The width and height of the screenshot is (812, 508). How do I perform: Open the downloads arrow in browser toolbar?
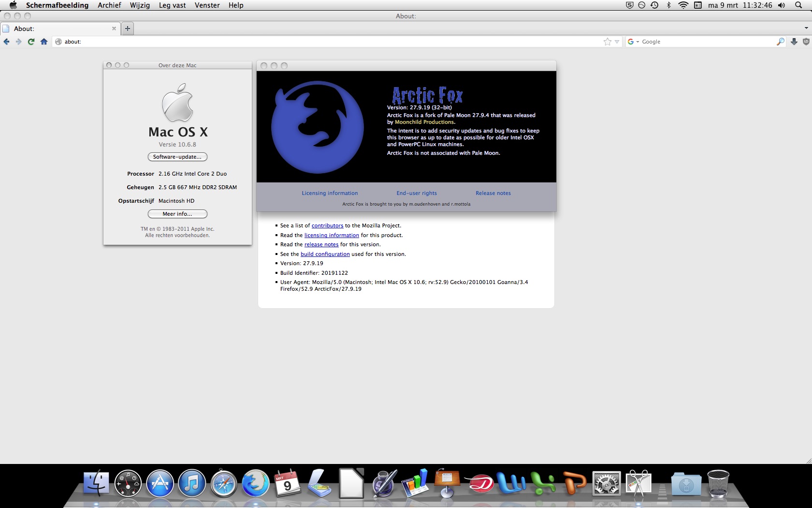click(x=794, y=42)
